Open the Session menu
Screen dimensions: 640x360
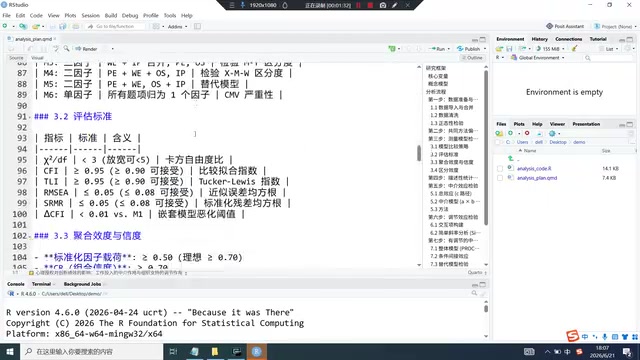[90, 16]
